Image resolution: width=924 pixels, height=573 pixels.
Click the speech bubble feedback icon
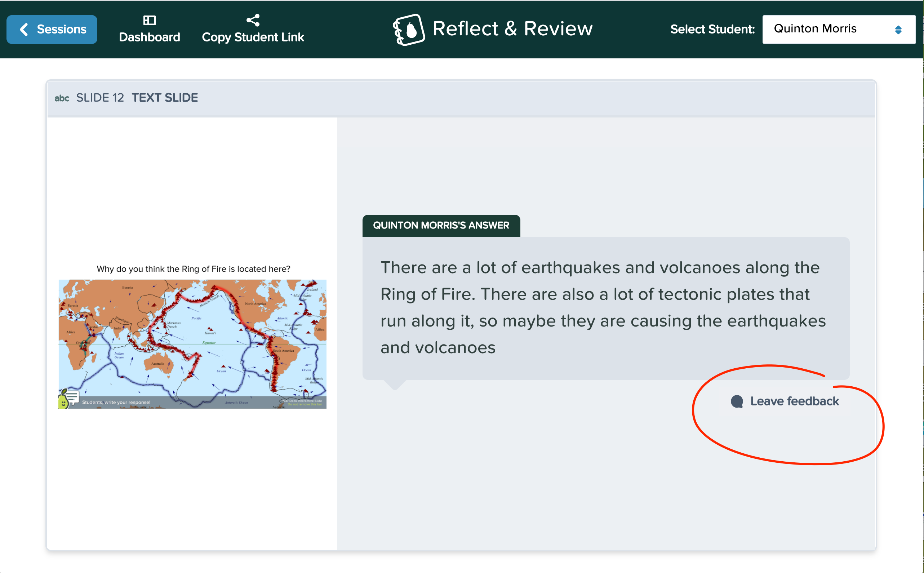pos(737,401)
